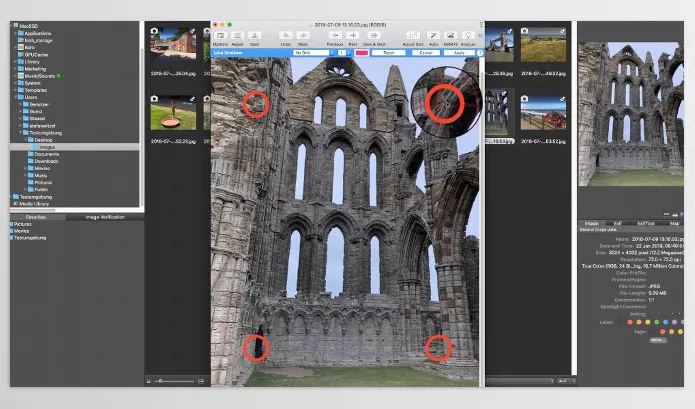Click the bottom-right red unskew circle handle
The image size is (695, 409).
438,348
